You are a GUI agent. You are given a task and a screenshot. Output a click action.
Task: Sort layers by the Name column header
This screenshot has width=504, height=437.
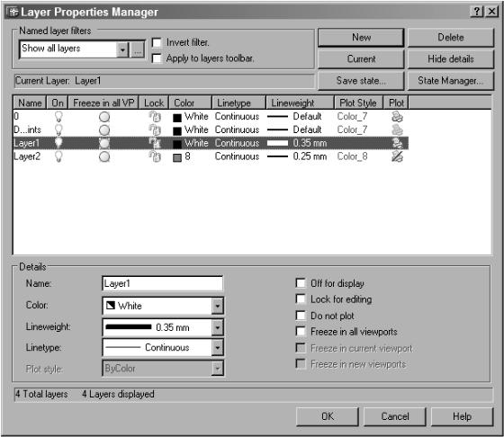[30, 103]
